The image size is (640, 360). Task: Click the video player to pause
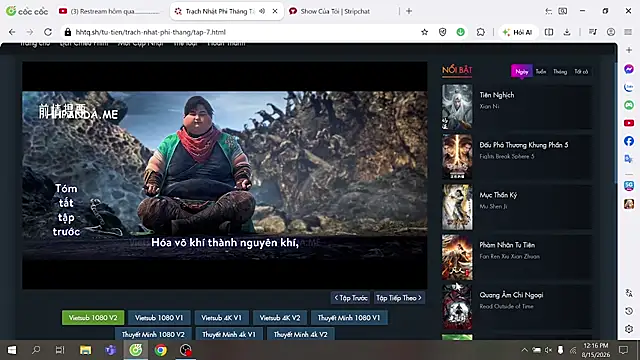point(225,176)
